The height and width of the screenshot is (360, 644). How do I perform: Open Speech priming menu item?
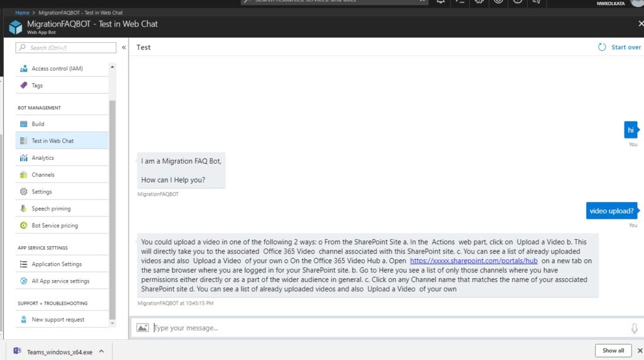pos(62,208)
